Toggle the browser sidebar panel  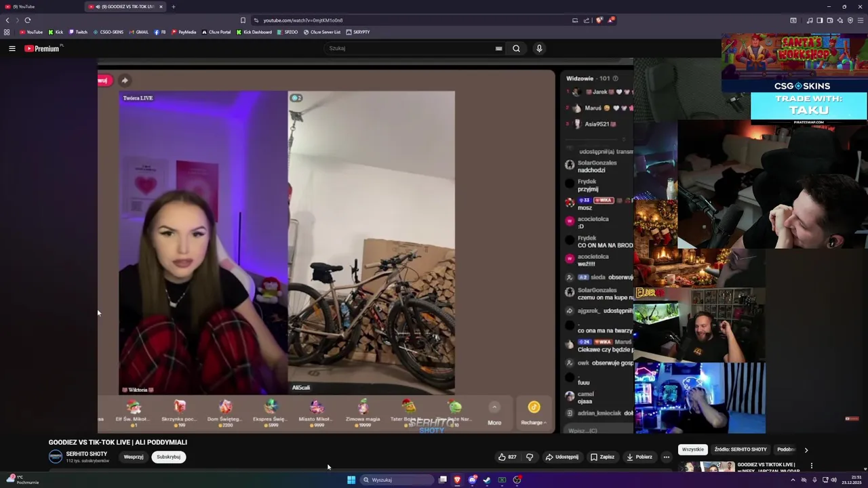[x=819, y=20]
